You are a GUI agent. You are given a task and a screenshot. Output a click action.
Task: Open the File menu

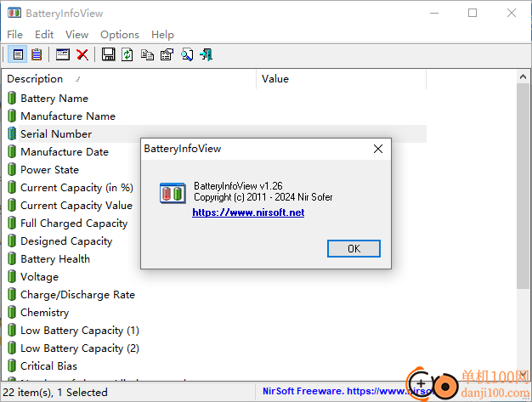[x=15, y=35]
